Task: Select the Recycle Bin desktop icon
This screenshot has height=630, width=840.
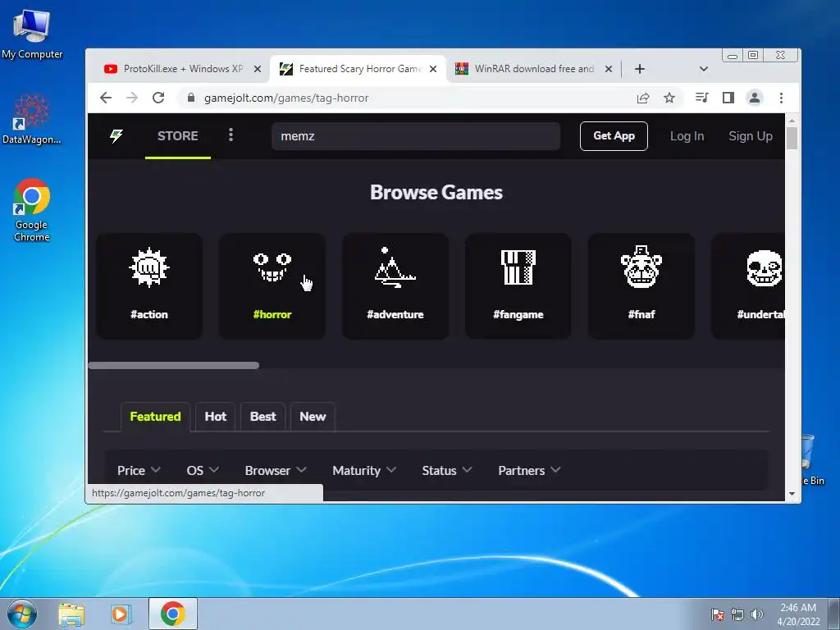Action: click(x=812, y=459)
